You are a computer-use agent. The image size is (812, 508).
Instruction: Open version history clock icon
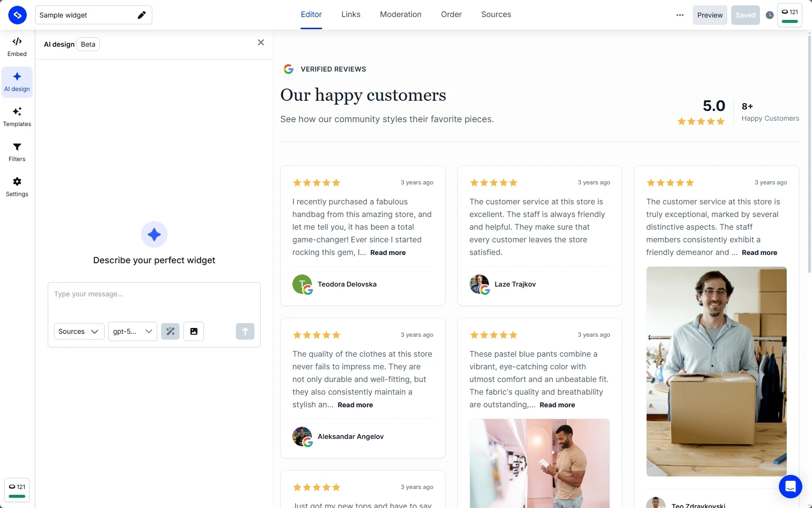(x=770, y=15)
